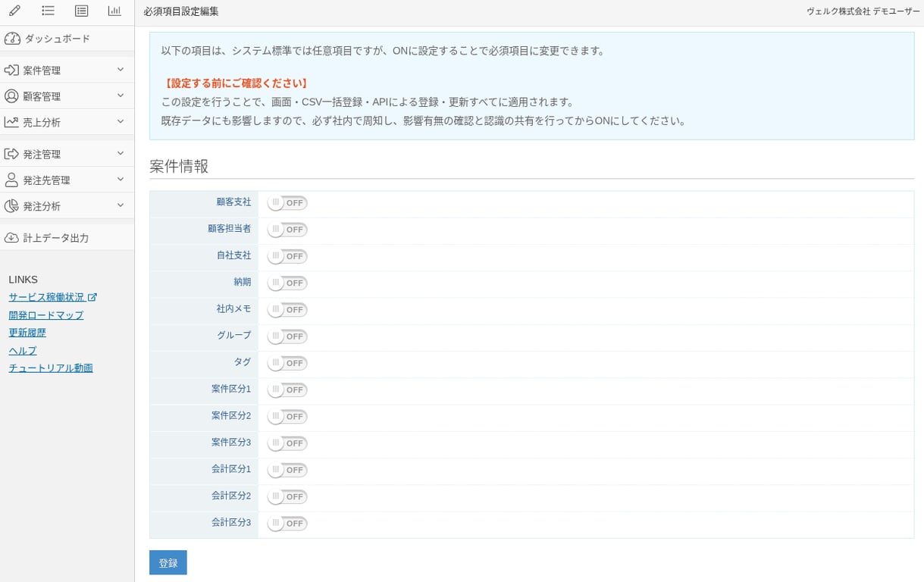
Task: Open the list view icon in top toolbar
Action: click(x=49, y=11)
